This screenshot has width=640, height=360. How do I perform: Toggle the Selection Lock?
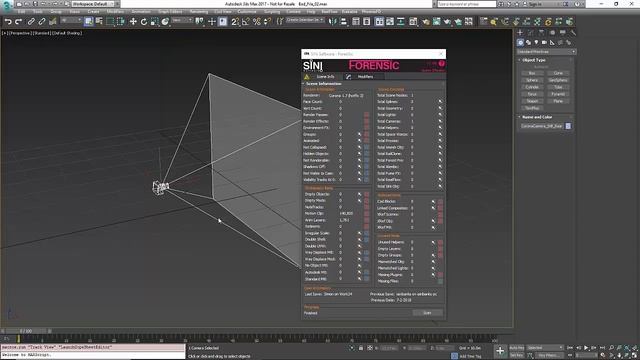[x=361, y=348]
